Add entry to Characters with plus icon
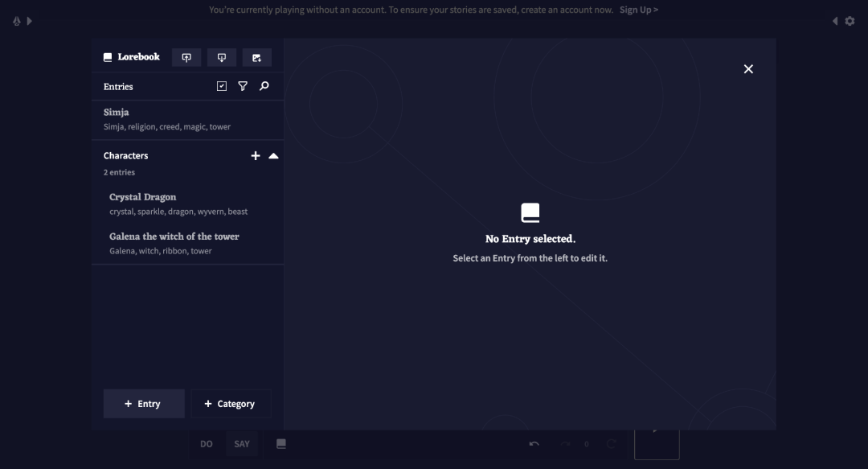 click(256, 156)
